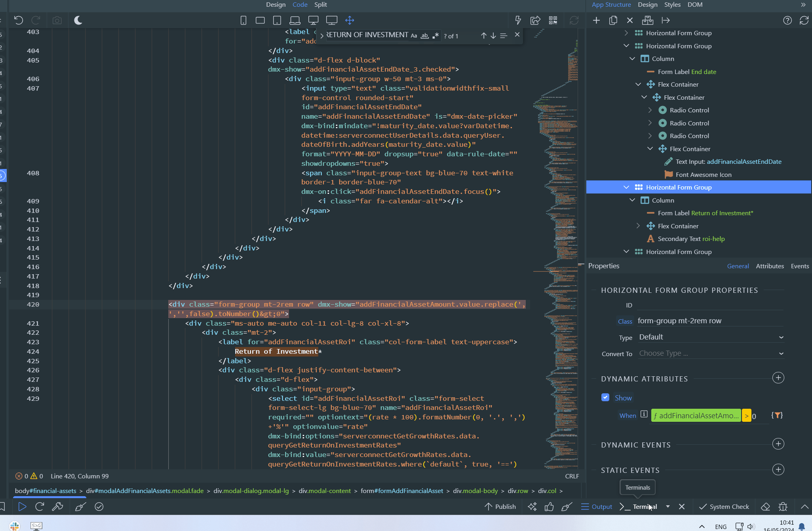Collapse the selected Horizontal Form Group
The height and width of the screenshot is (531, 812).
626,187
